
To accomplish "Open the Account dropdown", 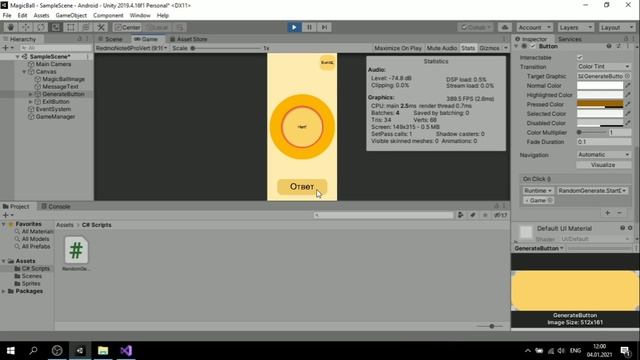I will [x=534, y=27].
